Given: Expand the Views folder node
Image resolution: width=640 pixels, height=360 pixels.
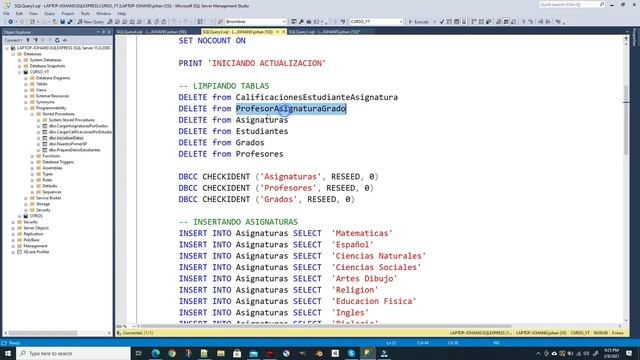Looking at the screenshot, I should point(26,90).
